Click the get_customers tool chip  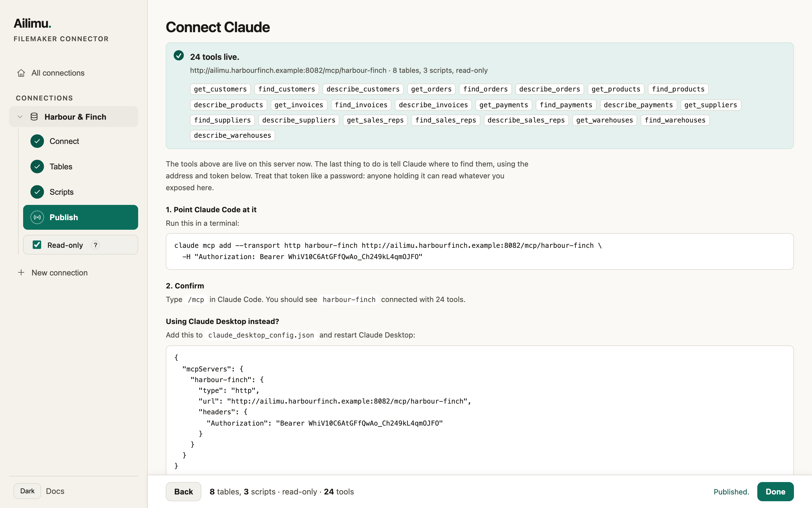click(x=220, y=89)
